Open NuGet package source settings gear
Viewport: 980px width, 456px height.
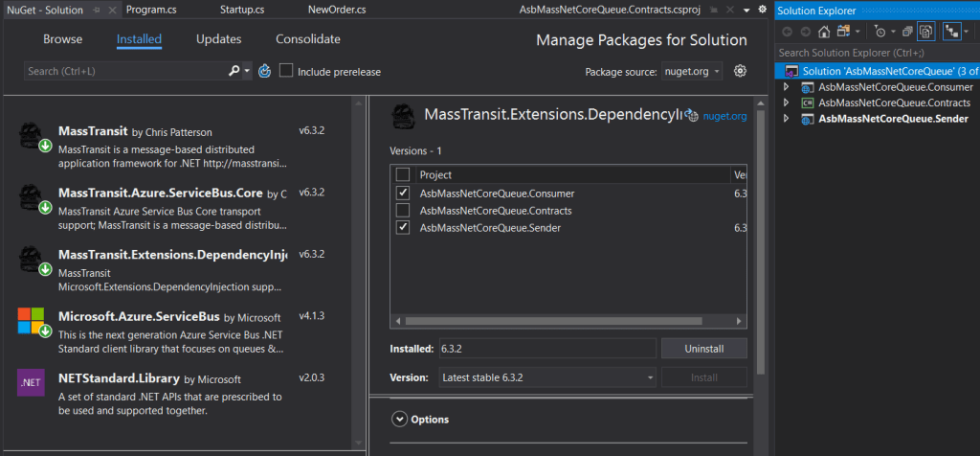740,71
